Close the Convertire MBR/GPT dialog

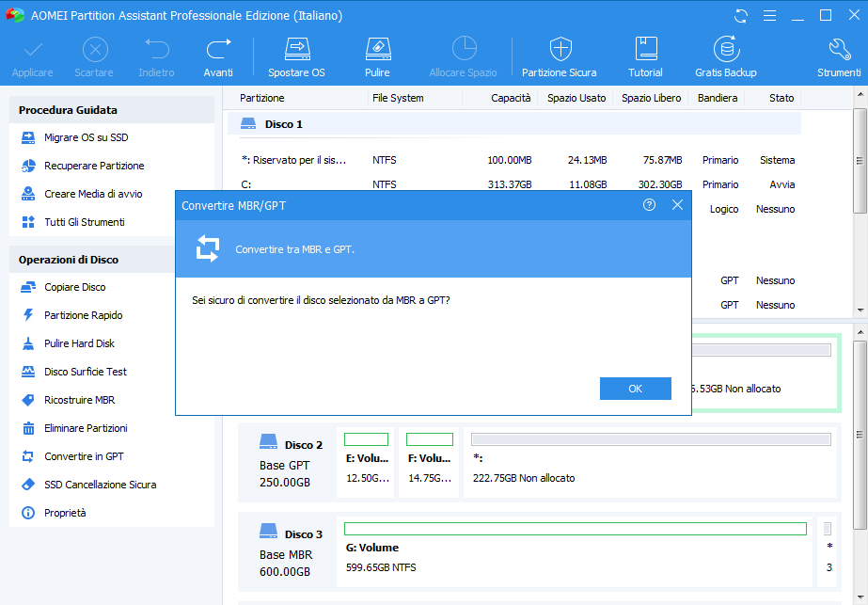tap(677, 205)
